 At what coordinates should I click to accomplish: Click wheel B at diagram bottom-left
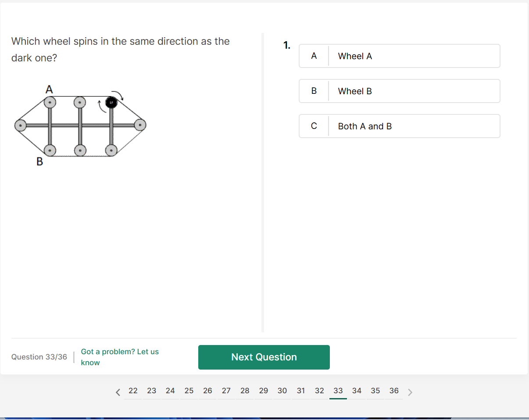50,150
